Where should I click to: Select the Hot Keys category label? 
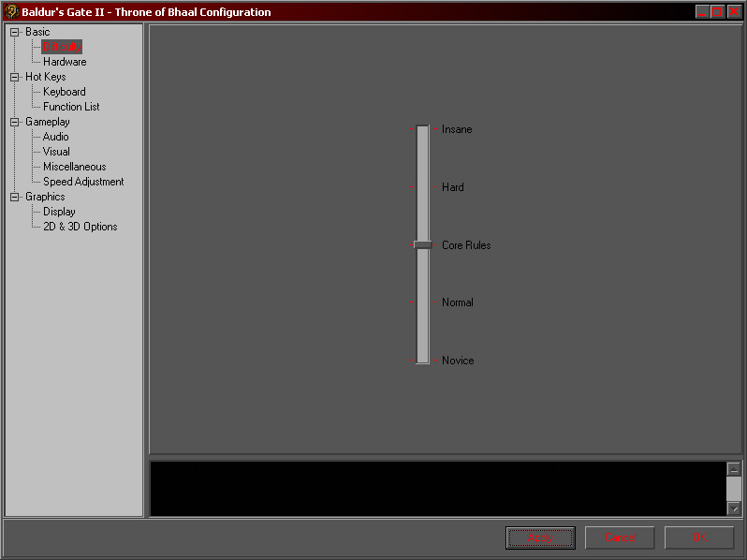(46, 77)
